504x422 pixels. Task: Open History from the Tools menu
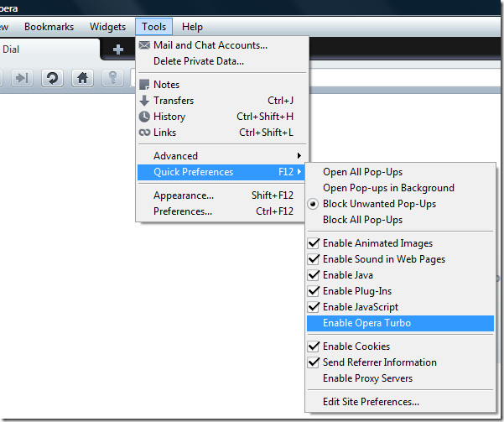pyautogui.click(x=169, y=117)
